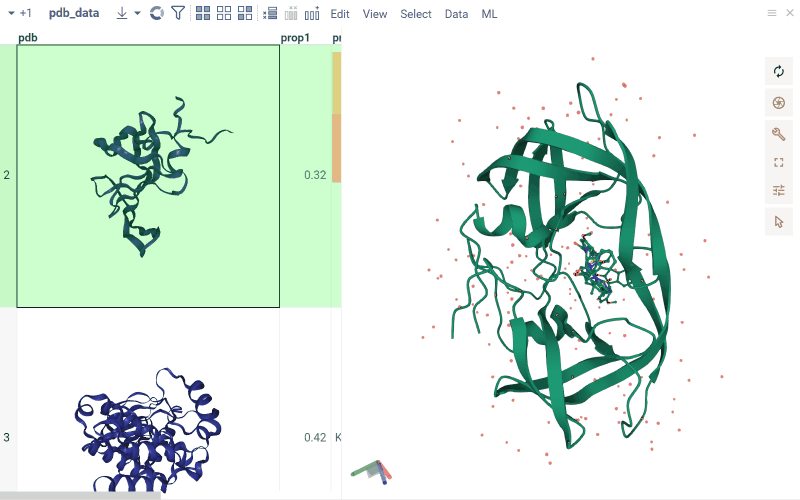Select row 3 header number
Viewport: 800px width, 500px height.
click(x=8, y=438)
